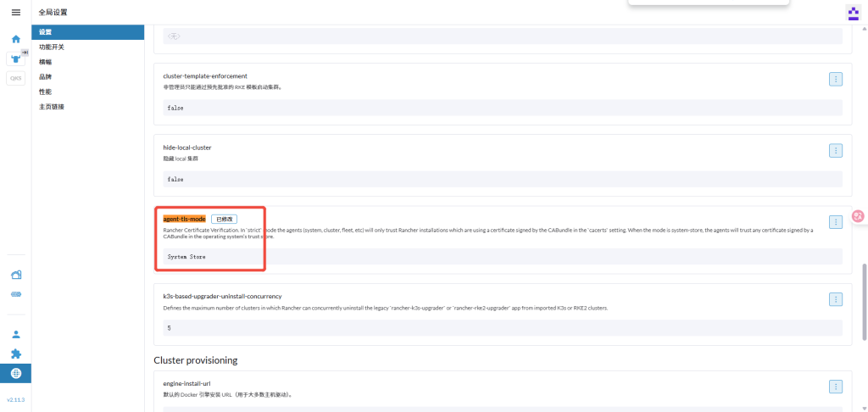Open Users & Authentication person icon
Image resolution: width=868 pixels, height=412 pixels.
pyautogui.click(x=15, y=334)
